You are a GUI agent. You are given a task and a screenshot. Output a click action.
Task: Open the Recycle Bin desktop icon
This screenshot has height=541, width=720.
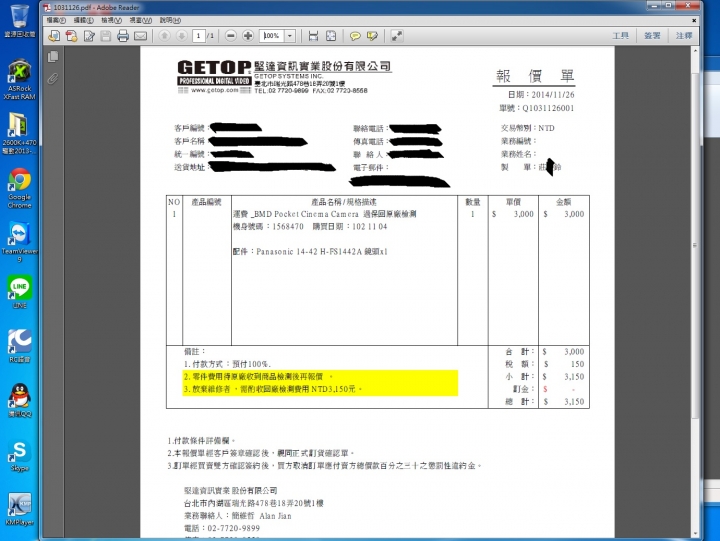click(x=19, y=22)
